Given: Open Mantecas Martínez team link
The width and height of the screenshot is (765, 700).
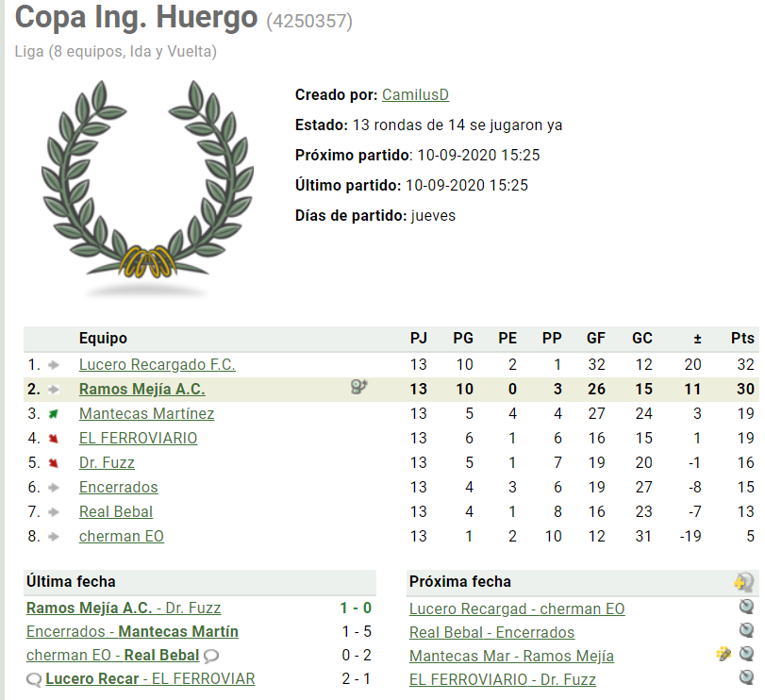Looking at the screenshot, I should point(146,413).
